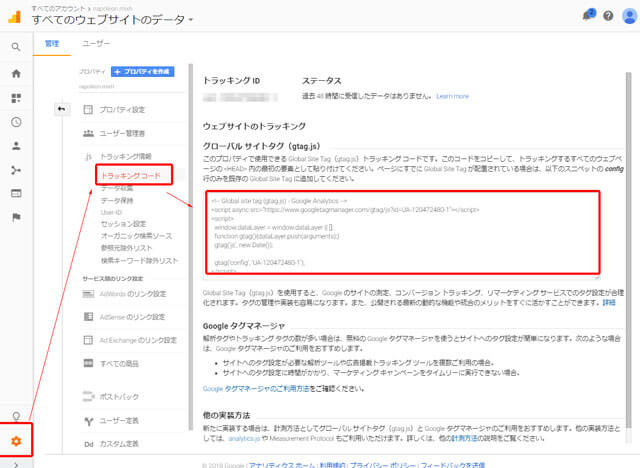Screen dimensions: 640x468
Task: Click the プロパティを作成 button
Action: point(143,71)
